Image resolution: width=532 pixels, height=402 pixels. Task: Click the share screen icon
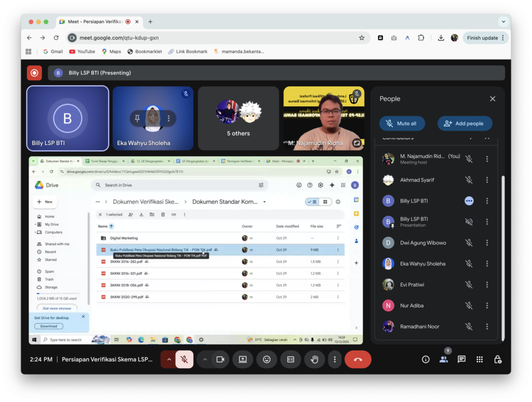tap(243, 359)
